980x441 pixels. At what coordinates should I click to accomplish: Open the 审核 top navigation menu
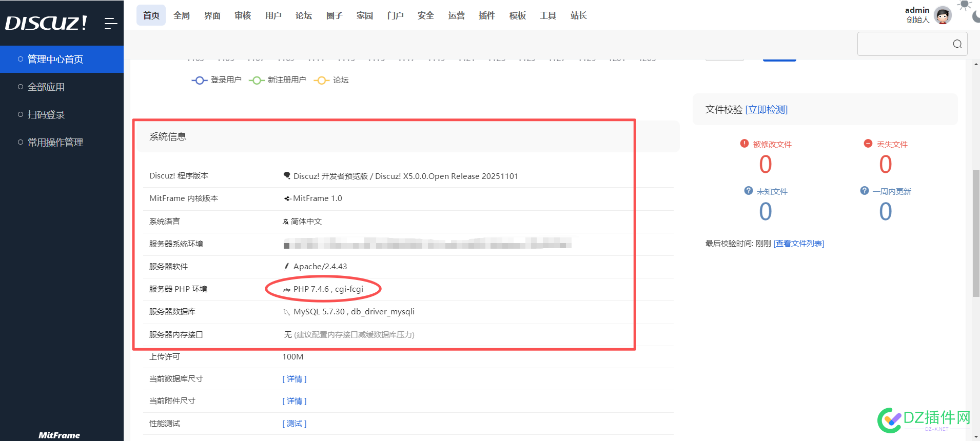pyautogui.click(x=243, y=15)
